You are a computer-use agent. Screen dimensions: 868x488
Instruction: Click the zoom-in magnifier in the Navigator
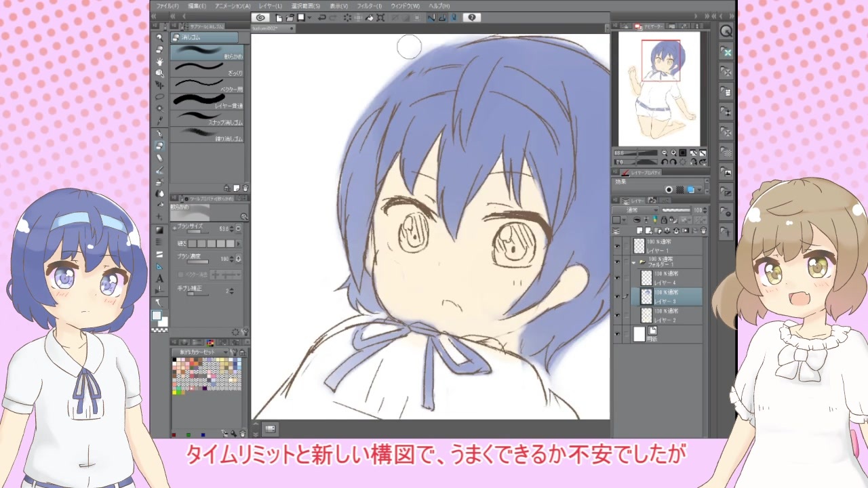point(673,153)
